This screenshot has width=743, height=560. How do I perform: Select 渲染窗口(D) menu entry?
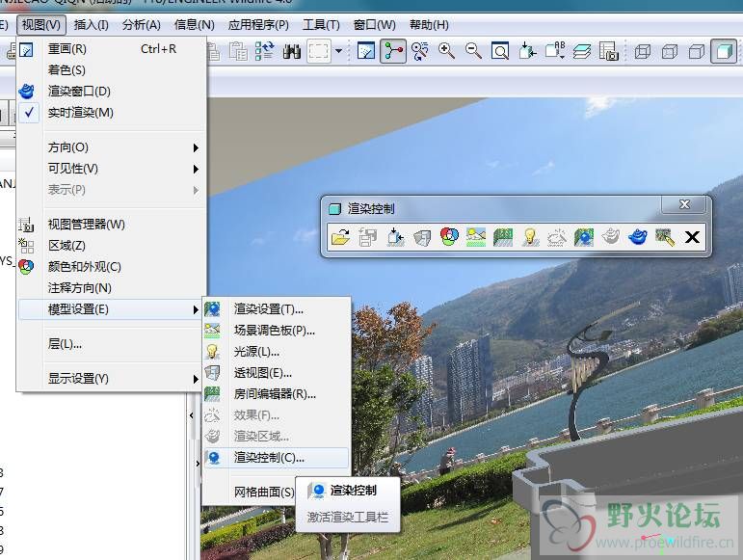tap(112, 91)
